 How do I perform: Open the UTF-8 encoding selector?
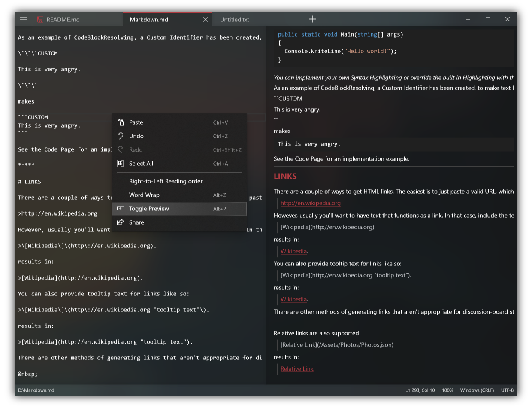[x=507, y=390]
